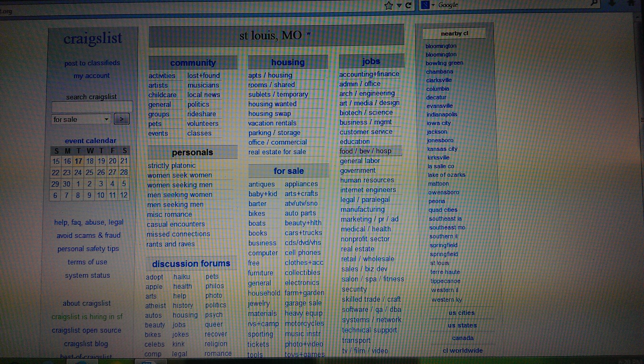The height and width of the screenshot is (364, 644).
Task: Open the housing section header
Action: pos(288,62)
